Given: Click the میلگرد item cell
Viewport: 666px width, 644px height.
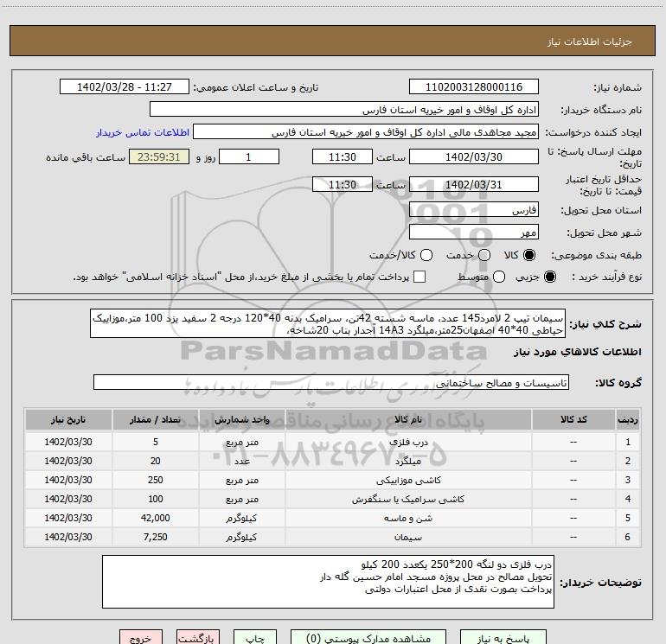Looking at the screenshot, I should [x=408, y=461].
